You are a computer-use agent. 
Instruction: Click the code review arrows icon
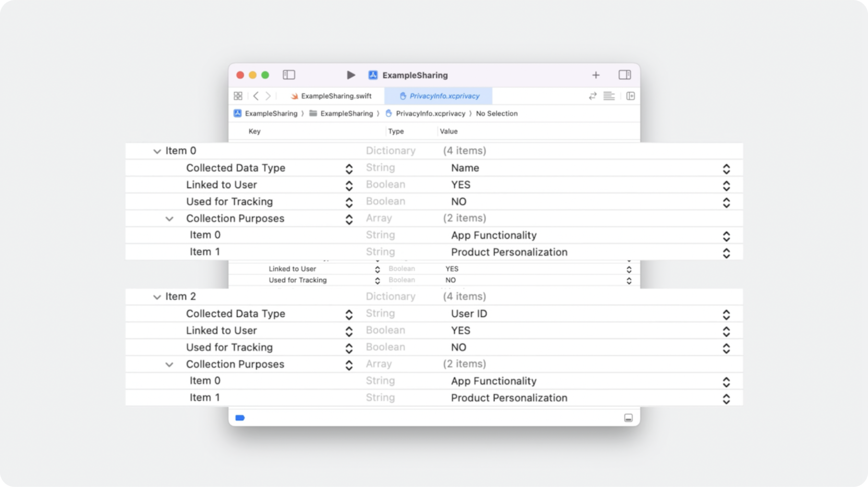pos(593,96)
